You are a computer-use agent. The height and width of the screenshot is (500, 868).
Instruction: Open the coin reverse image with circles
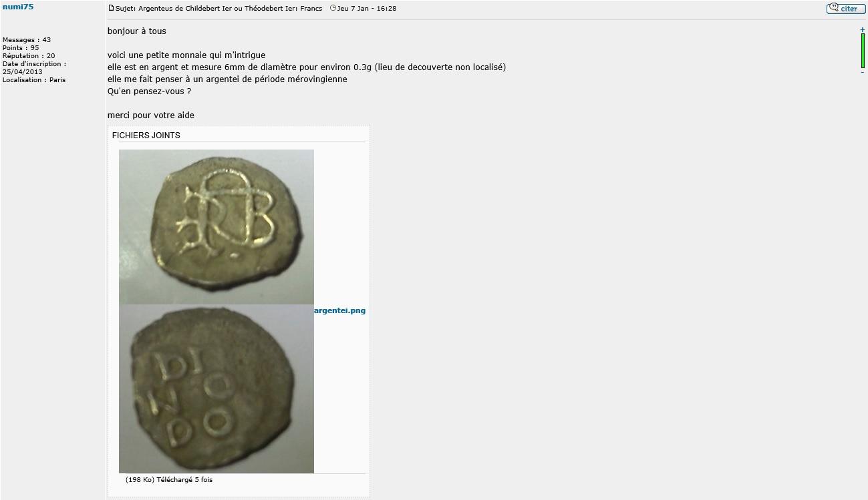216,389
